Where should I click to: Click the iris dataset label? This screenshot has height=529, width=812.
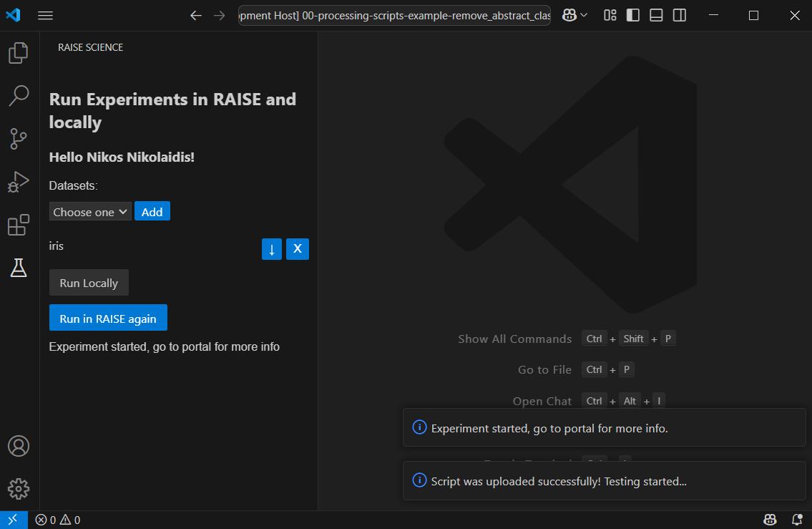(57, 246)
